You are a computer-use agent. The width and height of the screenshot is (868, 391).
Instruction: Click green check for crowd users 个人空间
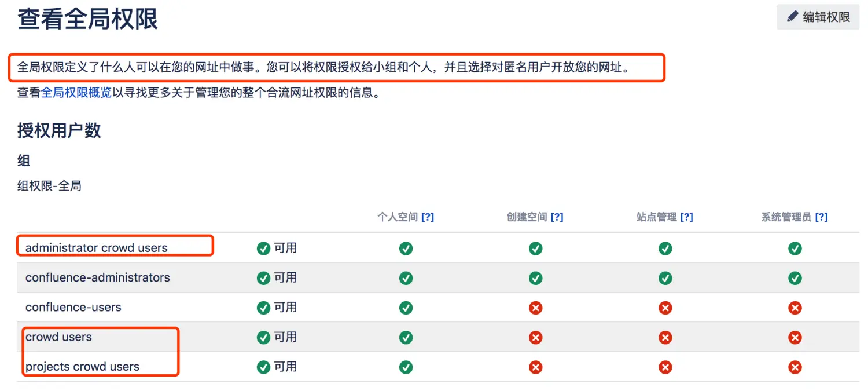[x=406, y=337]
